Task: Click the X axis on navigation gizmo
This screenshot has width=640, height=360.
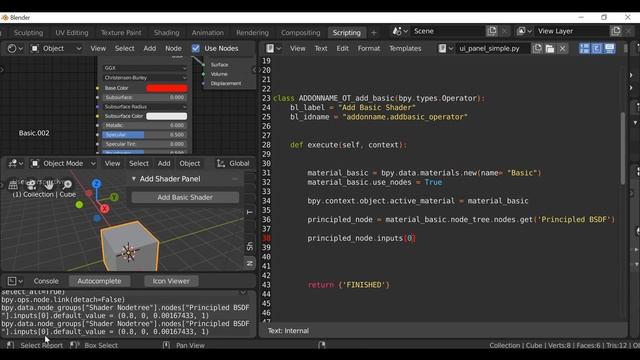Action: pyautogui.click(x=104, y=209)
